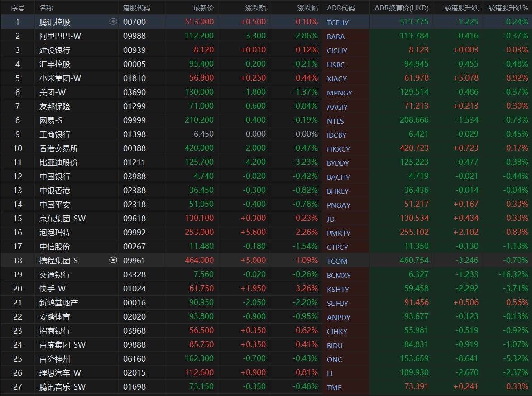Select 美团-W stock name
532x396 pixels.
click(x=52, y=92)
